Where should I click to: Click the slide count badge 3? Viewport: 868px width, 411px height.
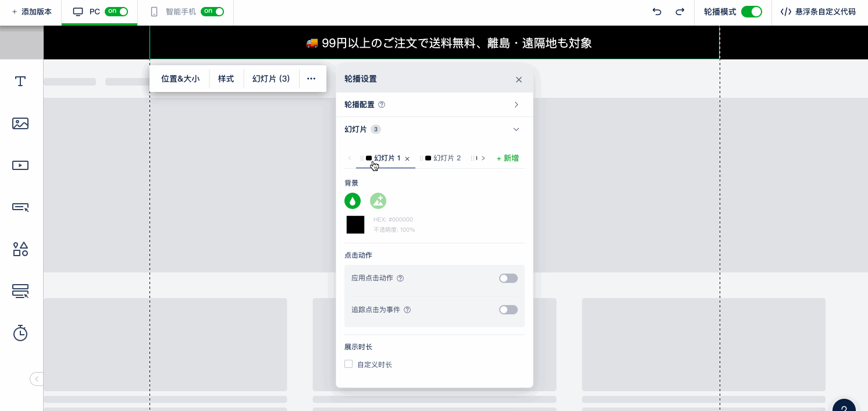tap(376, 129)
